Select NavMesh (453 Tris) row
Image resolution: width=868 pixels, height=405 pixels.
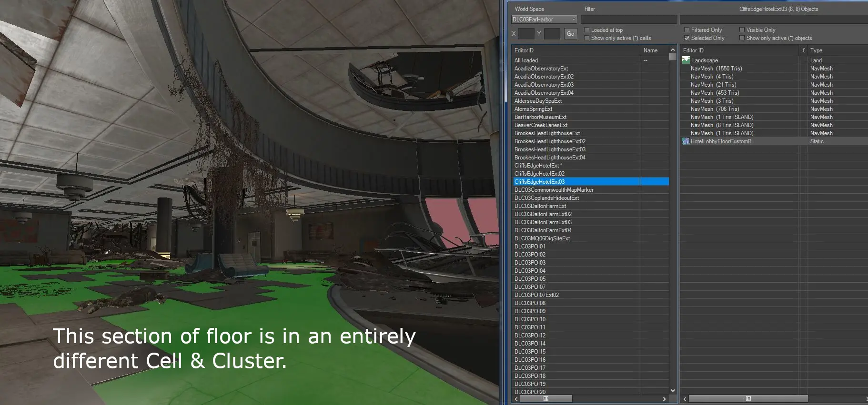coord(774,93)
